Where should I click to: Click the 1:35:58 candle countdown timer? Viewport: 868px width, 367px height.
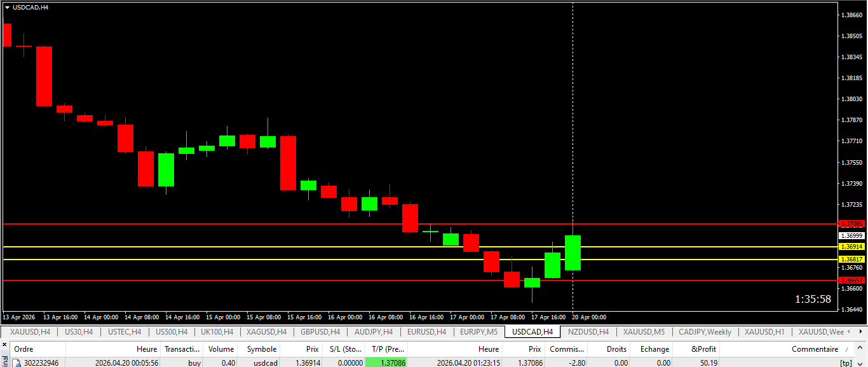click(813, 299)
